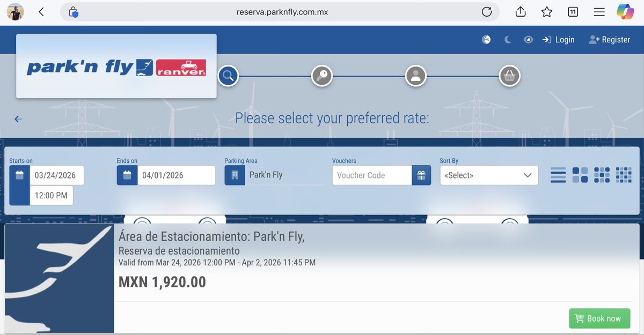Open calendar icon for Ends on date
This screenshot has width=644, height=335.
pyautogui.click(x=127, y=175)
